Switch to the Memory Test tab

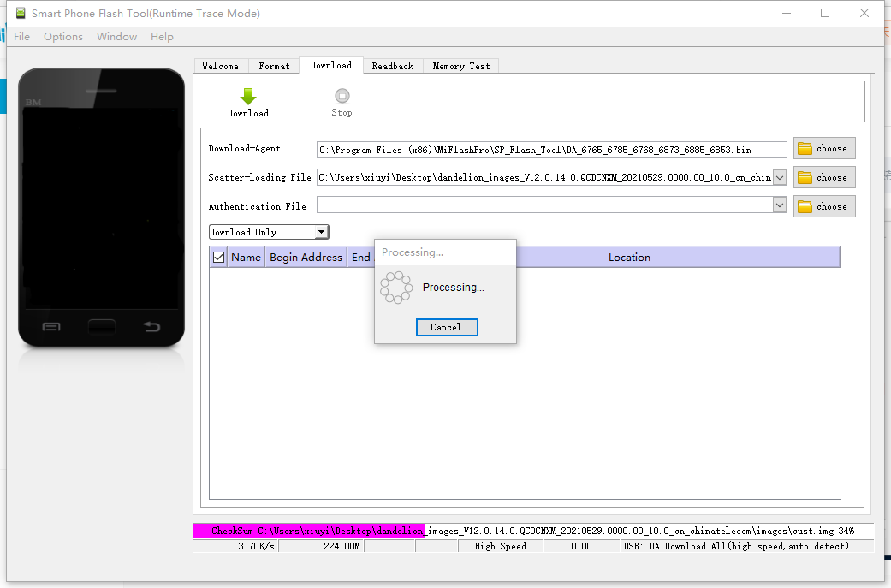point(460,66)
